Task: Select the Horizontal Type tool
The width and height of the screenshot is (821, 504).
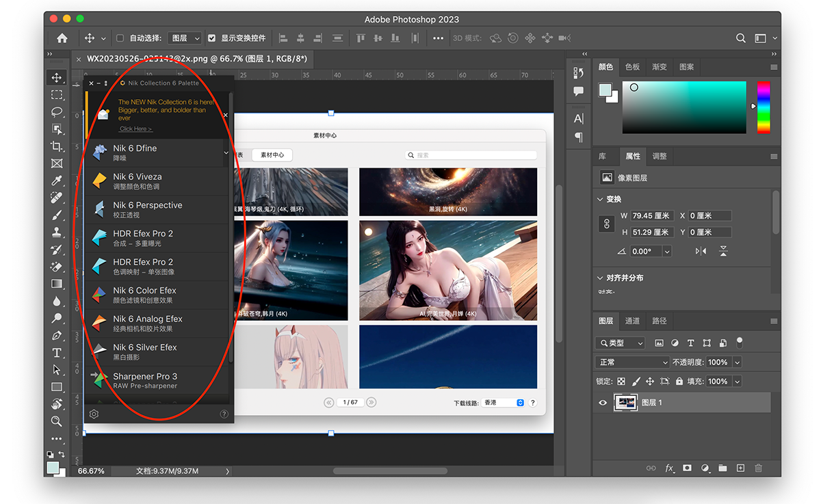Action: tap(57, 353)
